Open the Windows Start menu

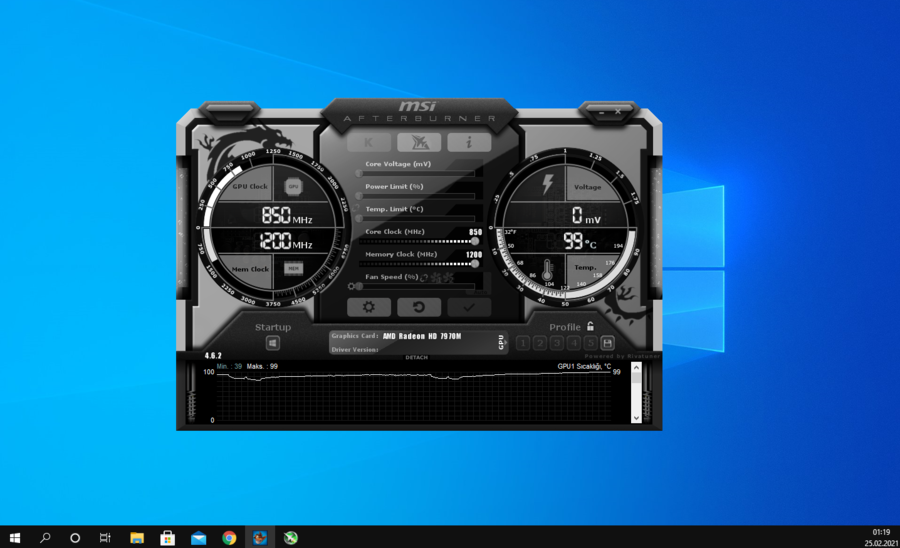15,538
